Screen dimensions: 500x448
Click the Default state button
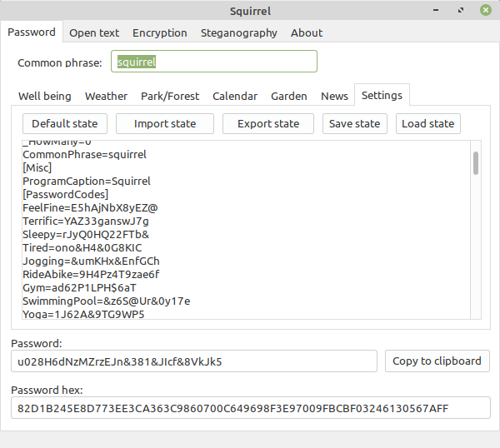65,123
